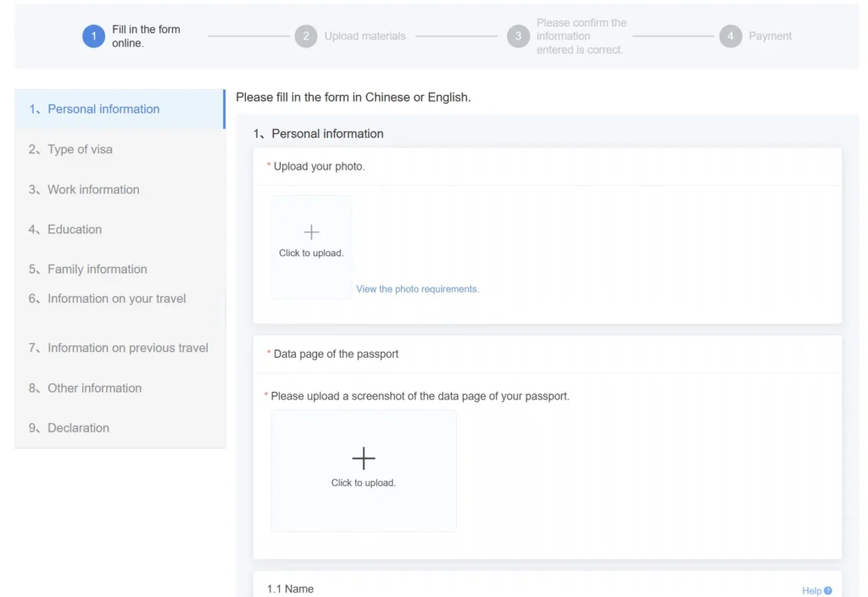Open the Personal information section
The image size is (868, 597).
pos(103,109)
